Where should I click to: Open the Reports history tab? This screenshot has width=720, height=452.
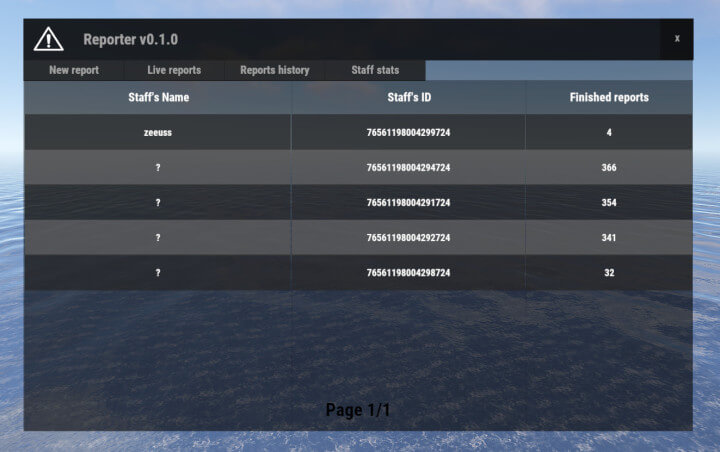(x=275, y=70)
